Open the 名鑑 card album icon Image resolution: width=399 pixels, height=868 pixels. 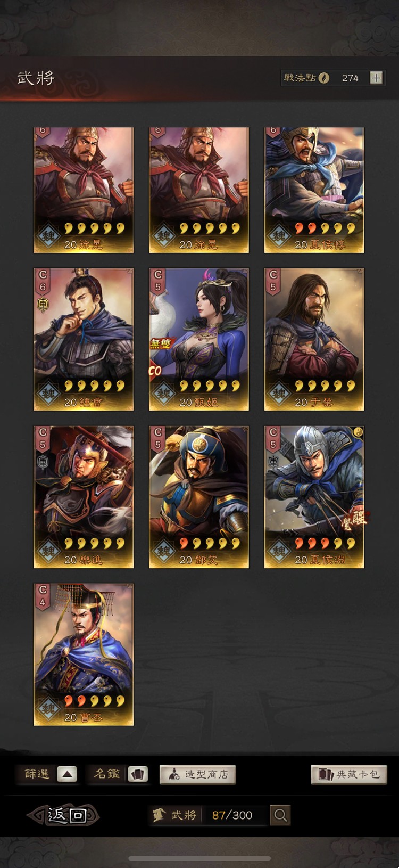click(138, 774)
